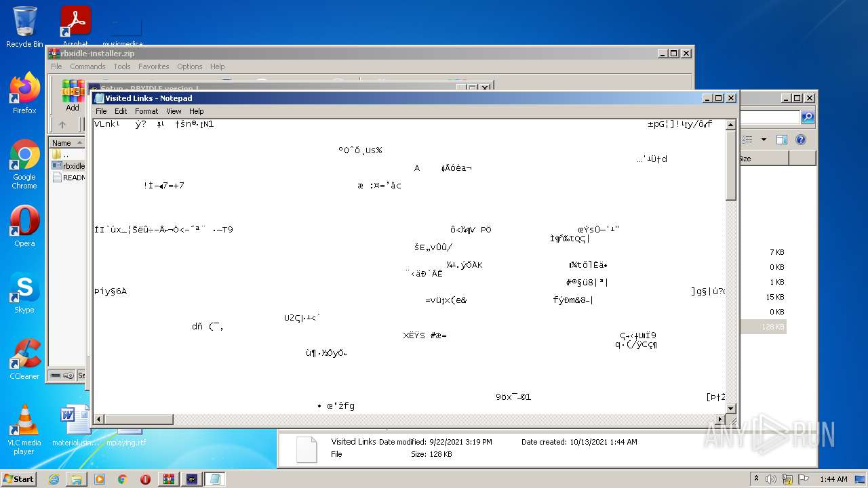
Task: Open the Recycle Bin desktop icon
Action: [24, 27]
